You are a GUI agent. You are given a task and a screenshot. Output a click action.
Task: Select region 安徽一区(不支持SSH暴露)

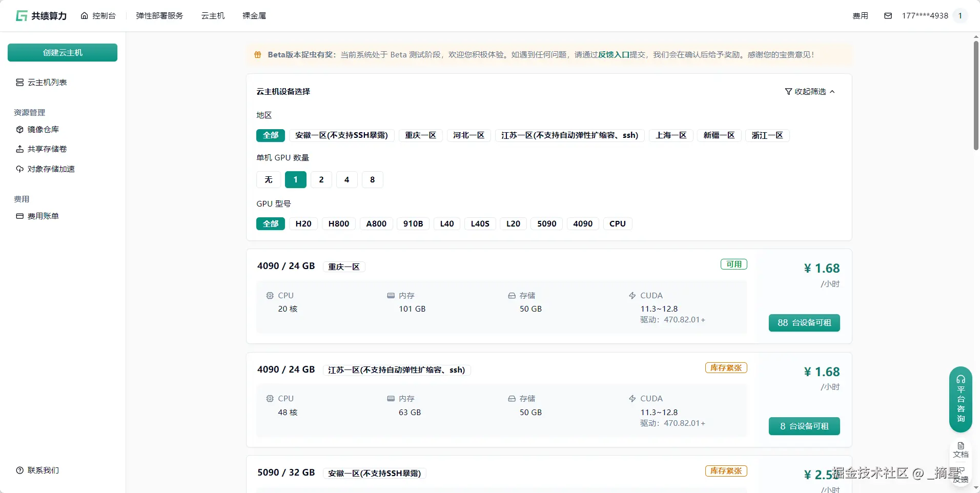[342, 135]
